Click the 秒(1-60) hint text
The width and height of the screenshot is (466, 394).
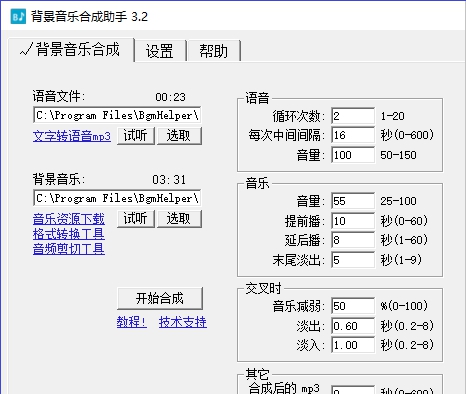point(404,240)
